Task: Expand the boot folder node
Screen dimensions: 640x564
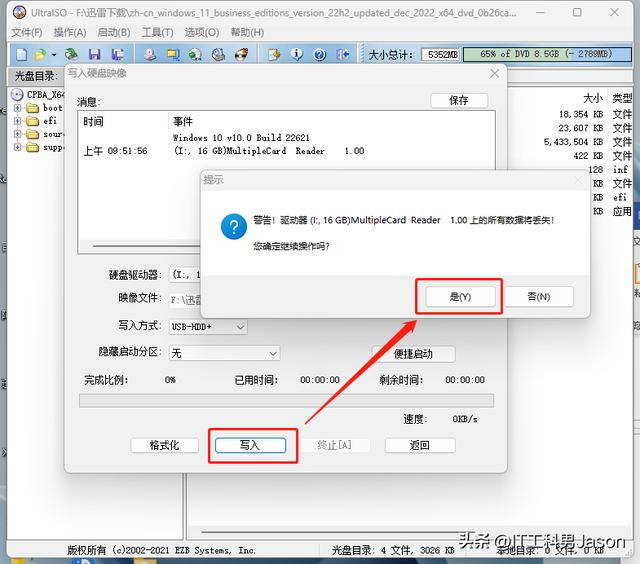Action: click(x=17, y=108)
